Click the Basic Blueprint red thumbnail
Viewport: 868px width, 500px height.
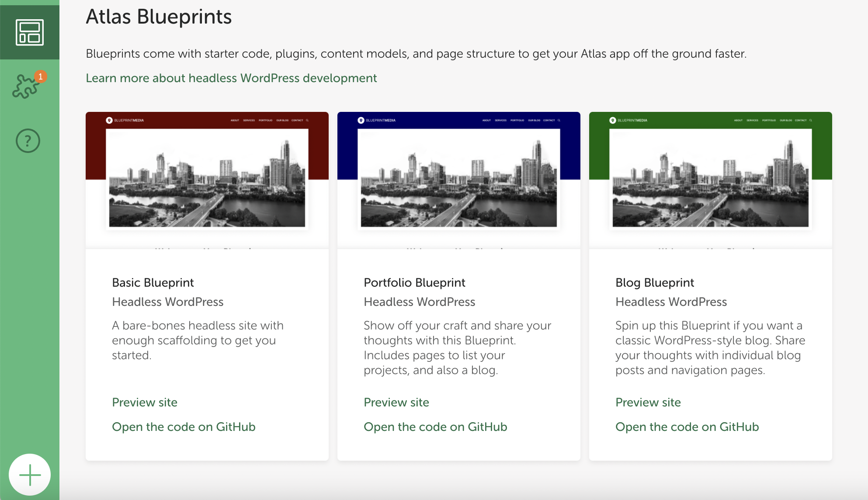coord(207,180)
